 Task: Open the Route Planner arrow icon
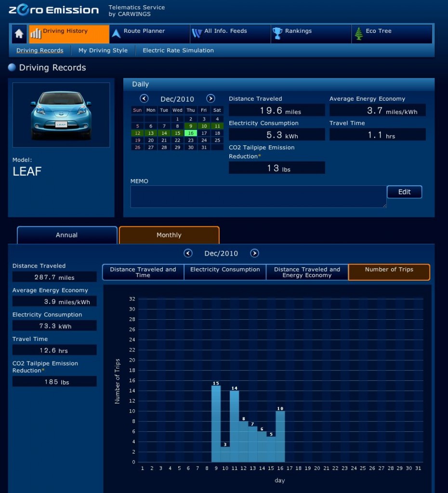116,33
